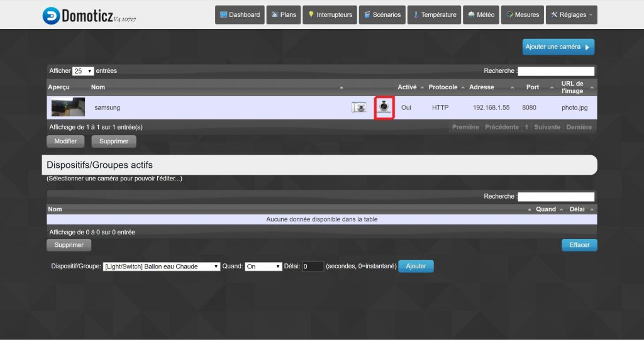Open the Dashboard menu
The image size is (644, 340).
[240, 15]
